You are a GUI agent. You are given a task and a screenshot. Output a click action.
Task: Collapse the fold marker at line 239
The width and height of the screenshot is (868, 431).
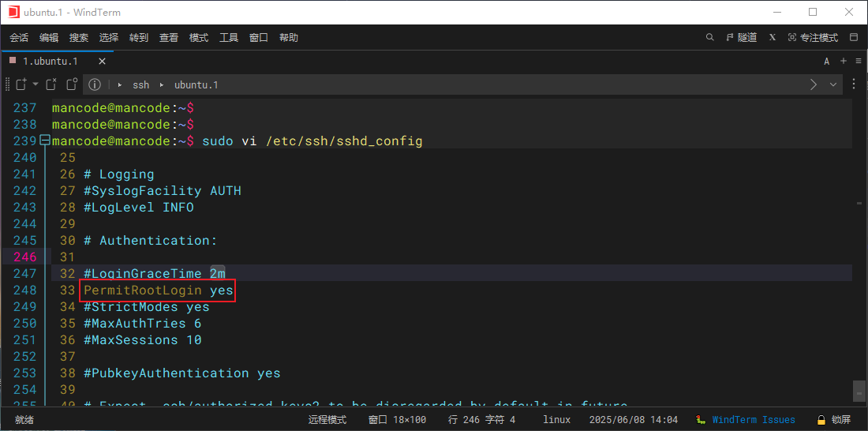pyautogui.click(x=45, y=141)
